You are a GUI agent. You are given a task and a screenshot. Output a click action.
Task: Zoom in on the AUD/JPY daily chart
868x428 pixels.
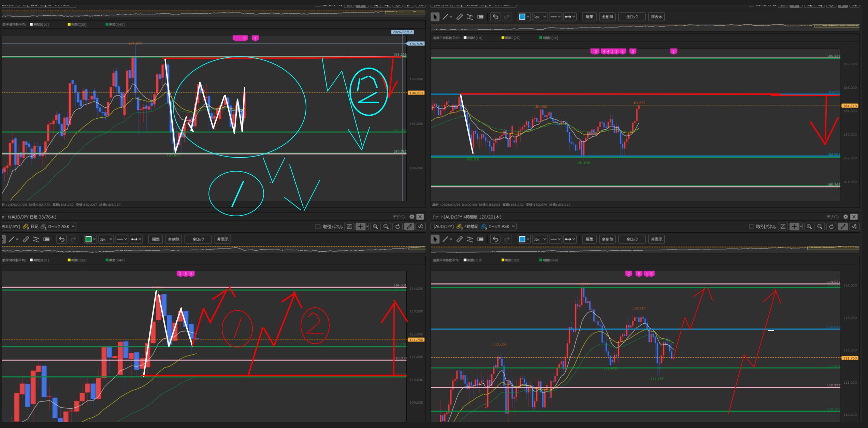375,227
